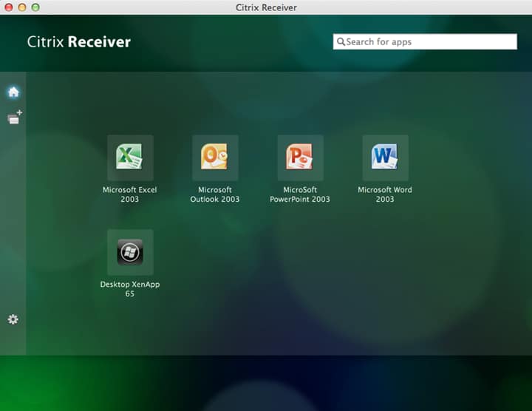Click the "Microsoft Outlook 2003" label

click(215, 194)
